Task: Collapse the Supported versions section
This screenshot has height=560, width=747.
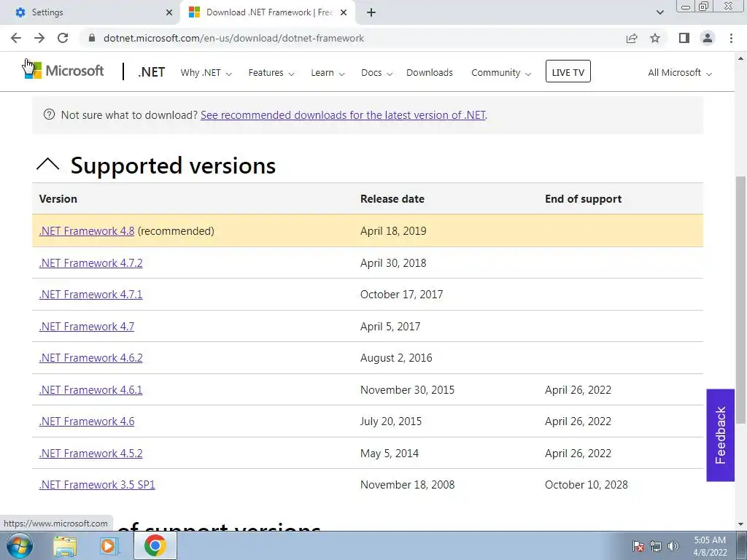Action: click(x=47, y=165)
